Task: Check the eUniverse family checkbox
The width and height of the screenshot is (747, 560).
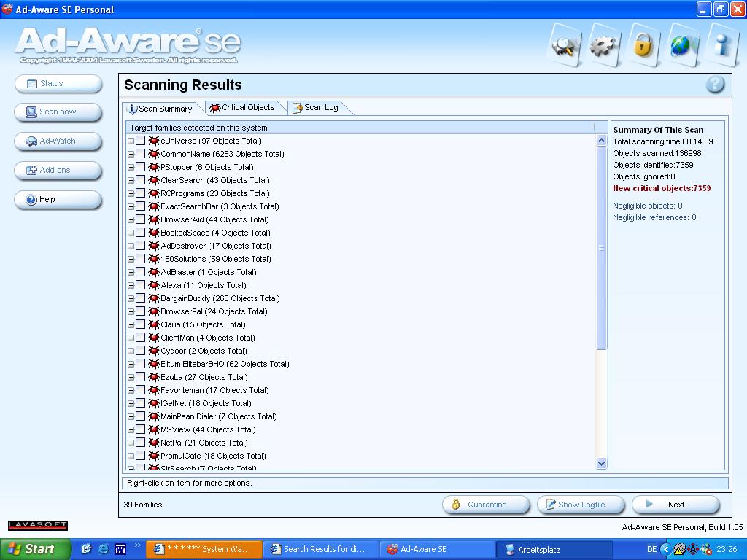Action: 140,141
